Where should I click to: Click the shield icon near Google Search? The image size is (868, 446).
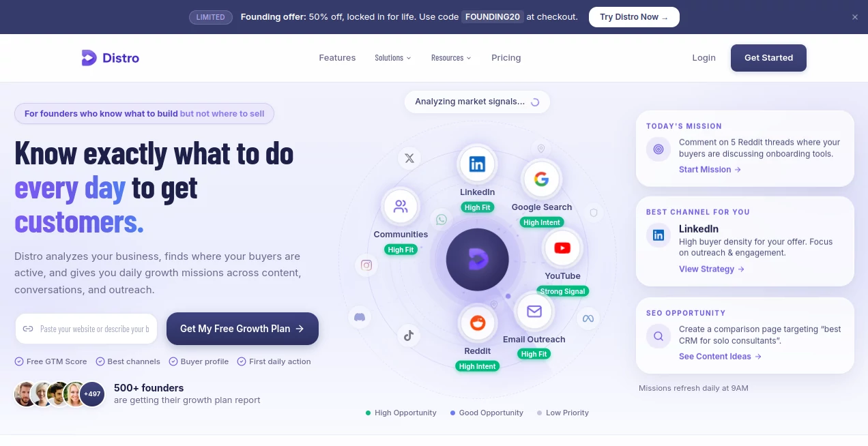(594, 213)
